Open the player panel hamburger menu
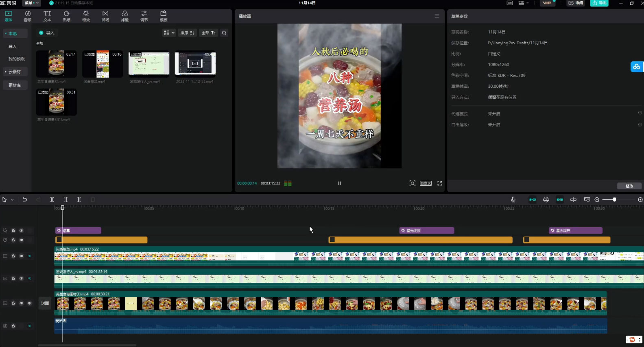This screenshot has height=347, width=644. (437, 16)
